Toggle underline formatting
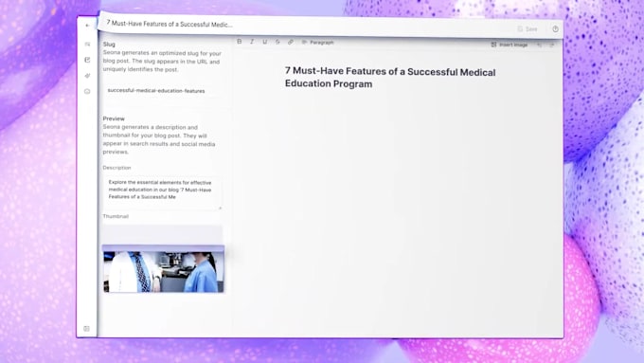 coord(265,42)
